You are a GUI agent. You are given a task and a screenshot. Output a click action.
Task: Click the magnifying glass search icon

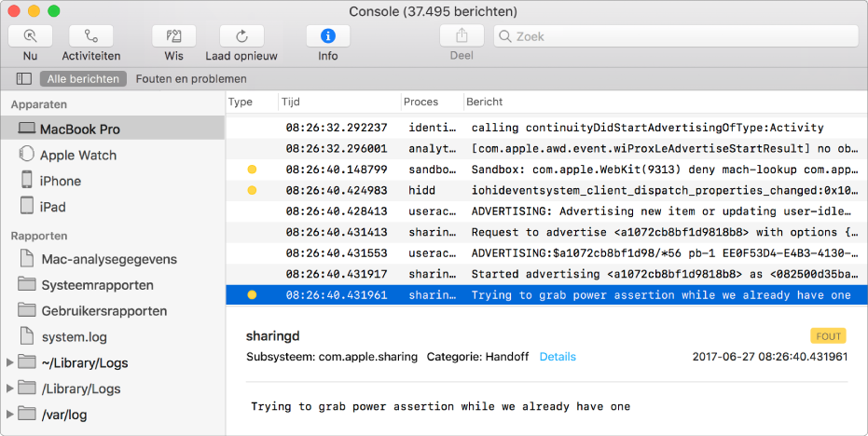[505, 36]
